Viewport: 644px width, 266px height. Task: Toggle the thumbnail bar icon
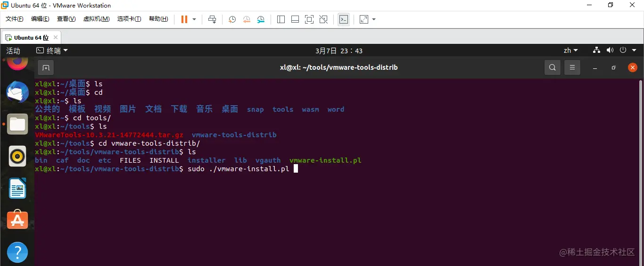(x=295, y=19)
